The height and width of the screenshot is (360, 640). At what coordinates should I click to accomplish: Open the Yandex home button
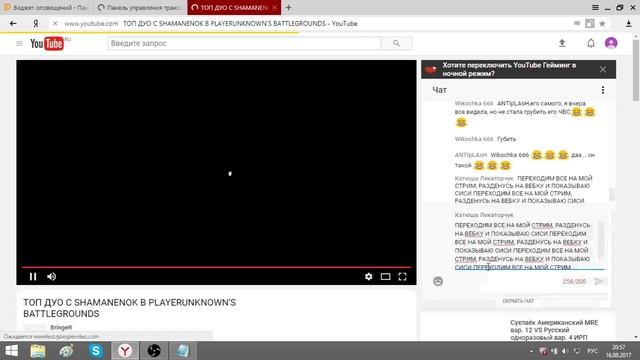(36, 24)
